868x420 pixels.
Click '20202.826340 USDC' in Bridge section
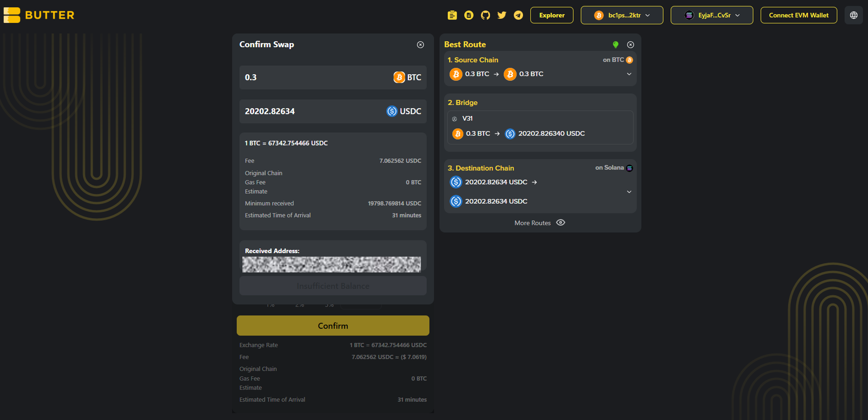click(x=551, y=133)
